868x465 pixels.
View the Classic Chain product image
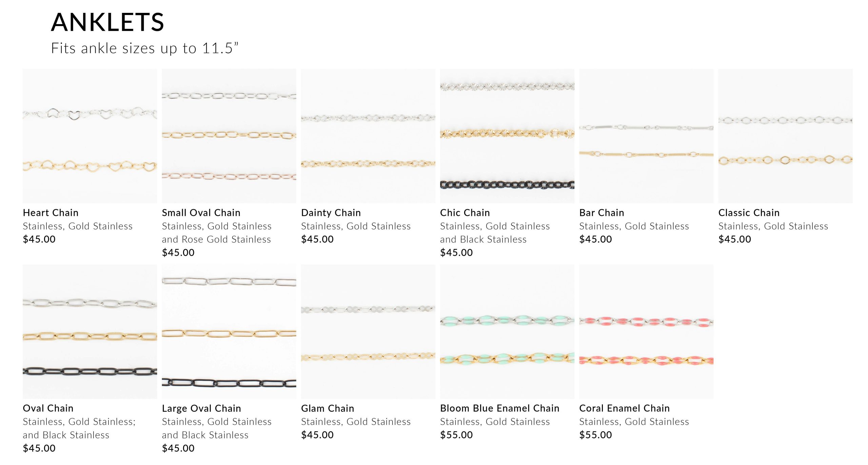pyautogui.click(x=786, y=136)
